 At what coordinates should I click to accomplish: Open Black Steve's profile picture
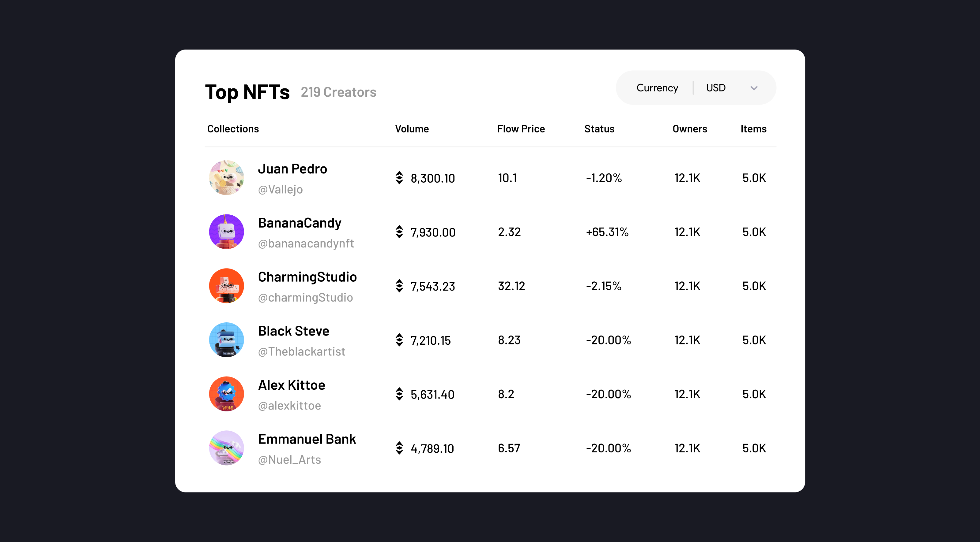[226, 340]
